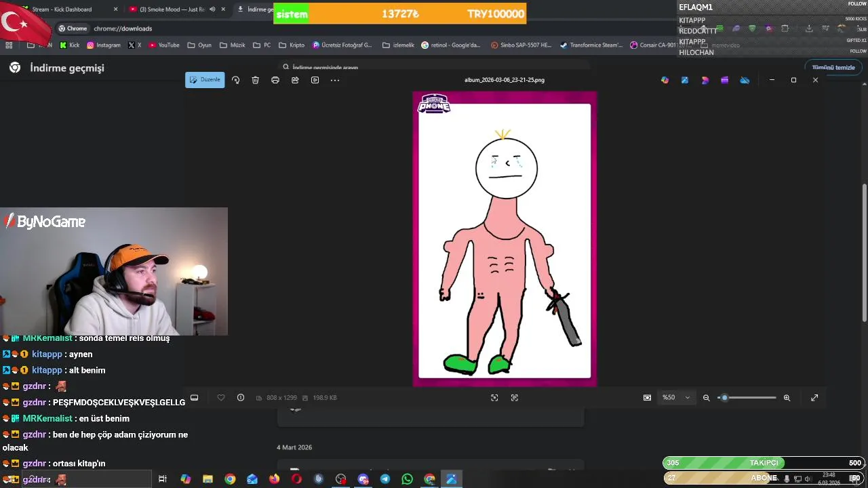Zoom in with the plus magnifier

[787, 398]
